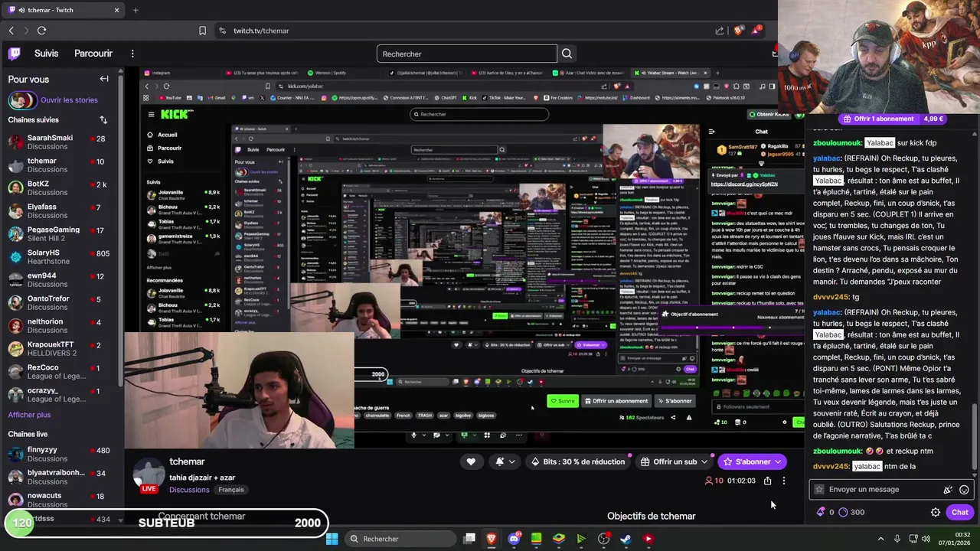This screenshot has height=551, width=980.
Task: Open Task View on the taskbar
Action: pyautogui.click(x=469, y=539)
